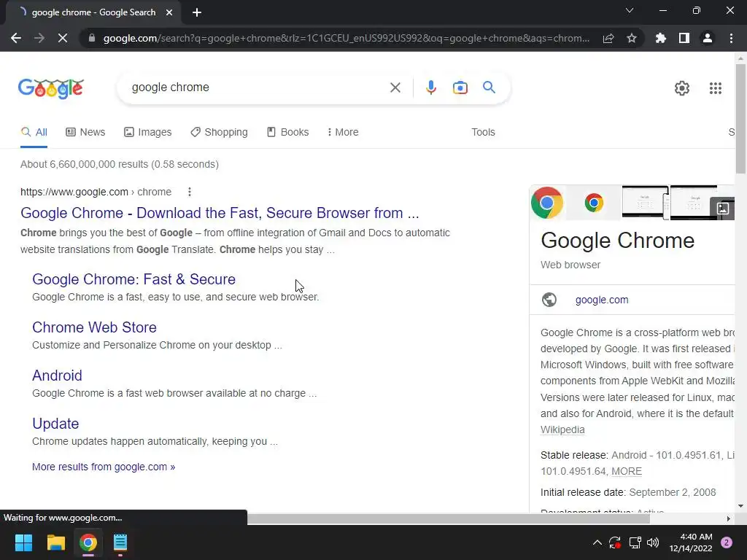This screenshot has height=560, width=747.
Task: Click the small Chrome logo thumbnail
Action: [x=594, y=203]
